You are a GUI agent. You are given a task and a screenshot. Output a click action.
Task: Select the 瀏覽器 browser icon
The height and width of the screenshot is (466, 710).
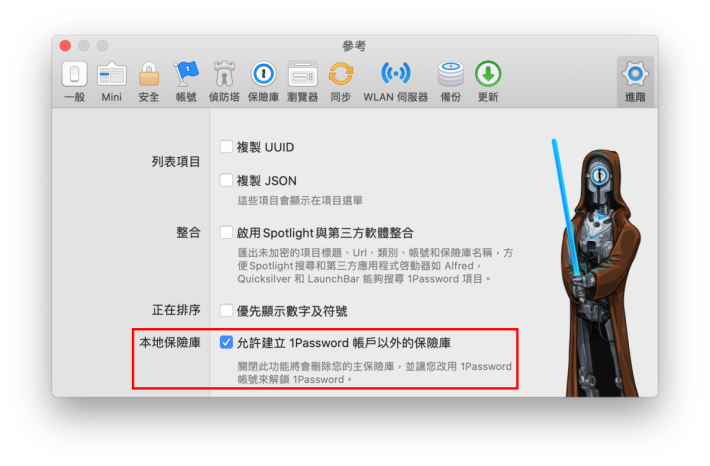pos(302,82)
